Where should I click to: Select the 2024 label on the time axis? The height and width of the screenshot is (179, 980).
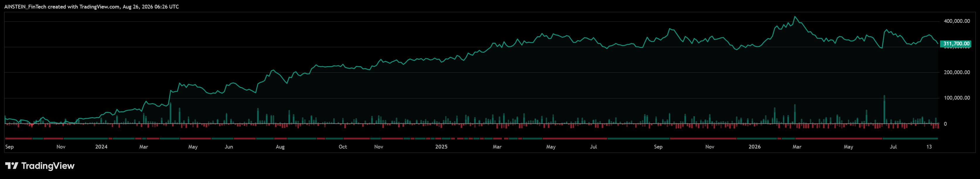101,146
